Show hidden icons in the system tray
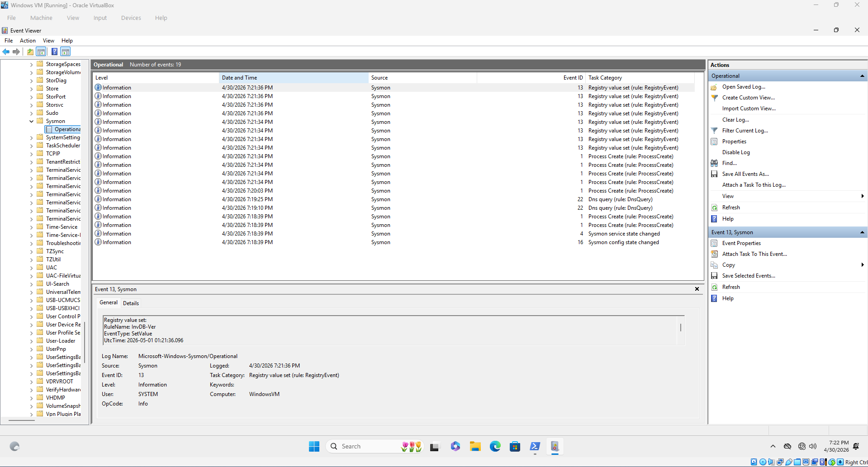Screen dimensions: 868x467 pyautogui.click(x=773, y=447)
